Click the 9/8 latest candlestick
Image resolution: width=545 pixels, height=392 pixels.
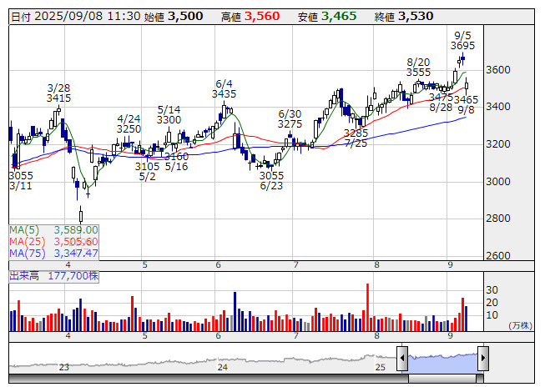pyautogui.click(x=467, y=85)
